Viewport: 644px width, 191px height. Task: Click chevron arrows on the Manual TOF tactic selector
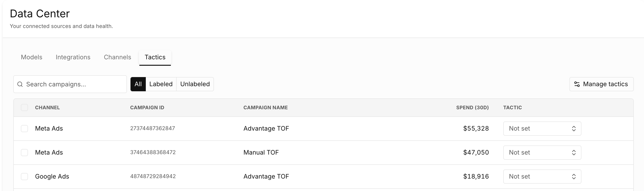click(574, 153)
